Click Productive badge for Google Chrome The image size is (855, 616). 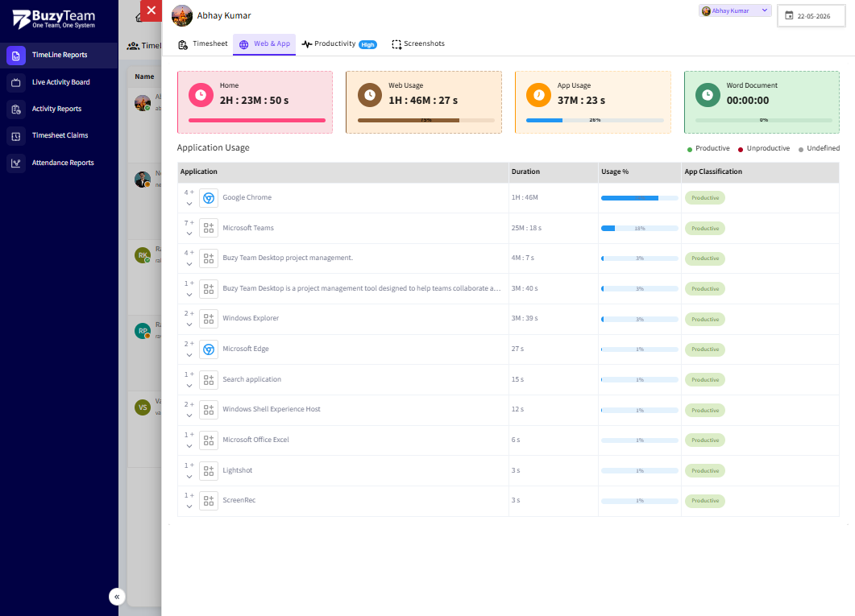click(705, 198)
